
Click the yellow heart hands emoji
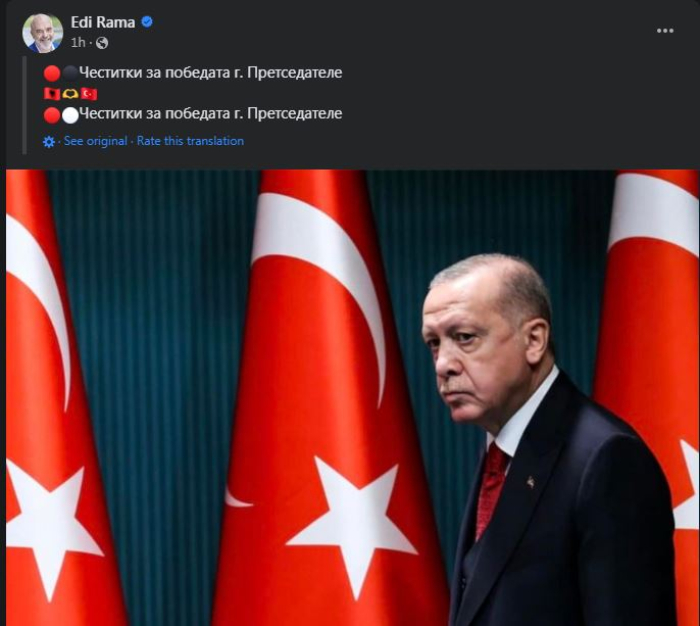click(70, 94)
